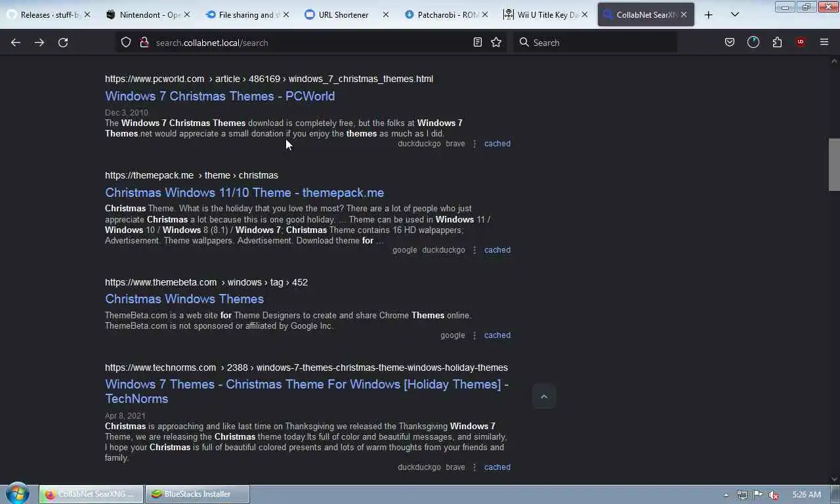This screenshot has height=504, width=840.
Task: Open cached link for themepack.me result
Action: click(497, 250)
